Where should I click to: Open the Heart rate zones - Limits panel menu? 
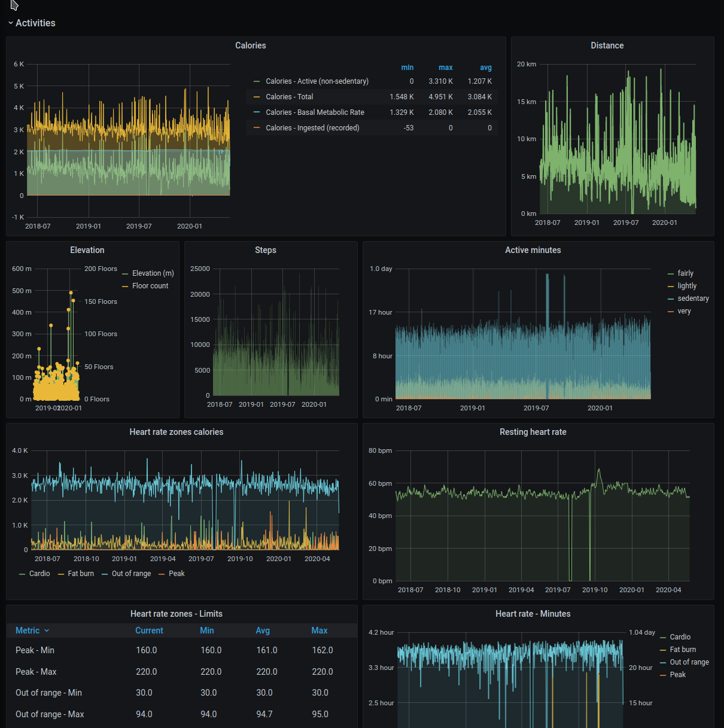click(177, 614)
